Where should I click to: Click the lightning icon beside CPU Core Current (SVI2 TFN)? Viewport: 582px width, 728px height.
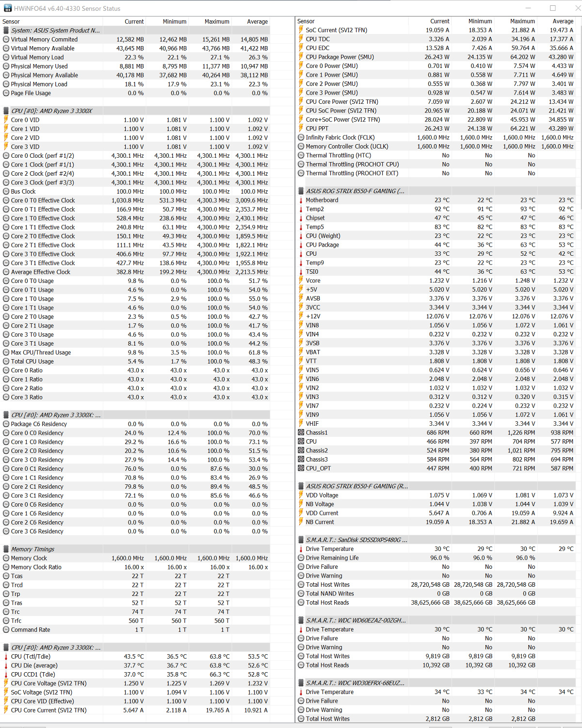point(6,710)
